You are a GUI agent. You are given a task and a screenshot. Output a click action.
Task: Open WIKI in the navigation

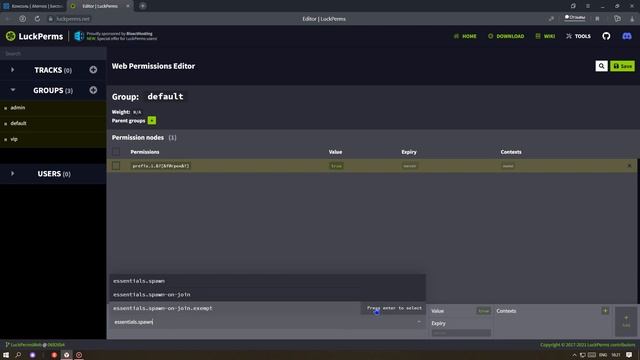point(545,36)
